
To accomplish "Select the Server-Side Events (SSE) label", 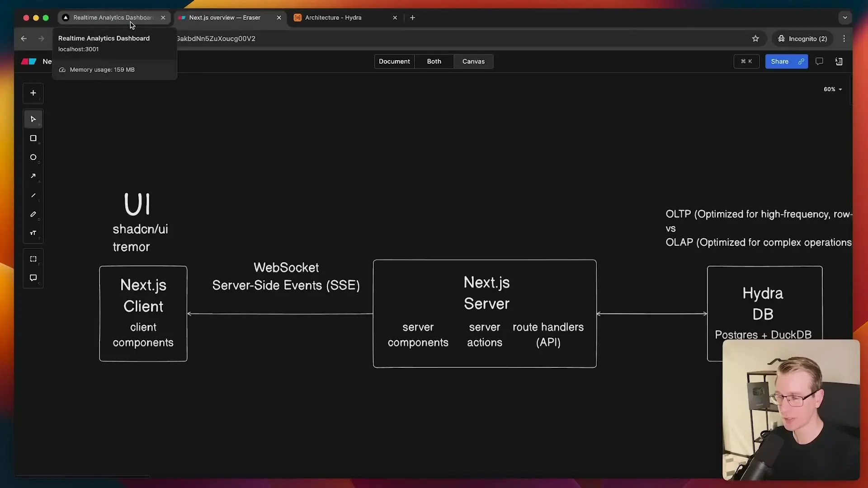I will [286, 286].
